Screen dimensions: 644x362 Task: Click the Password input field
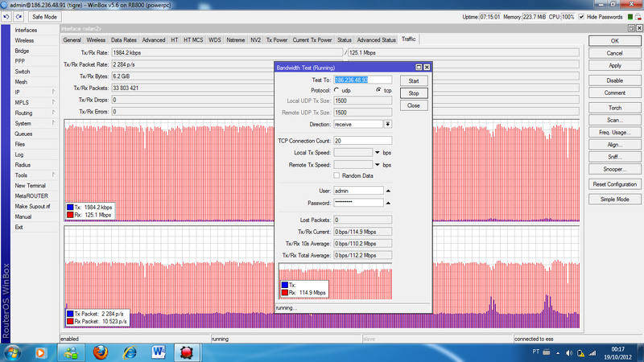[x=358, y=203]
